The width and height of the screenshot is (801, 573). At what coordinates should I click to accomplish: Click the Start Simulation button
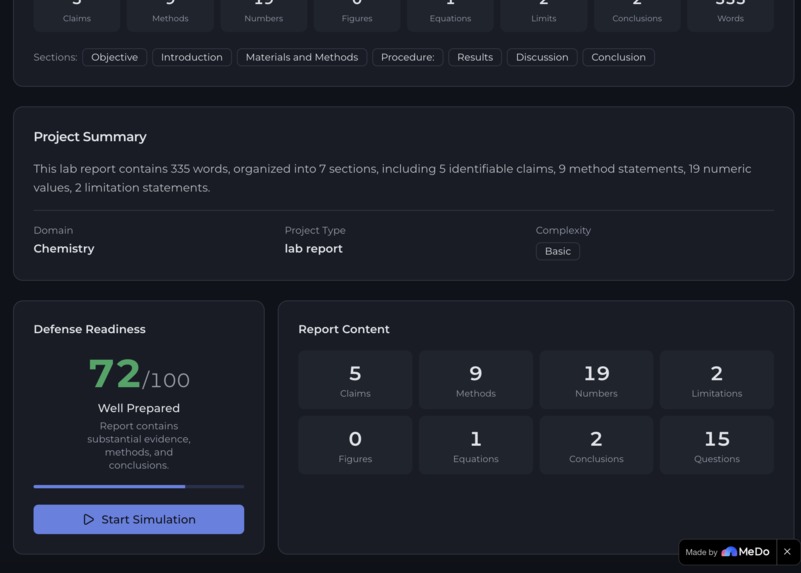tap(138, 519)
